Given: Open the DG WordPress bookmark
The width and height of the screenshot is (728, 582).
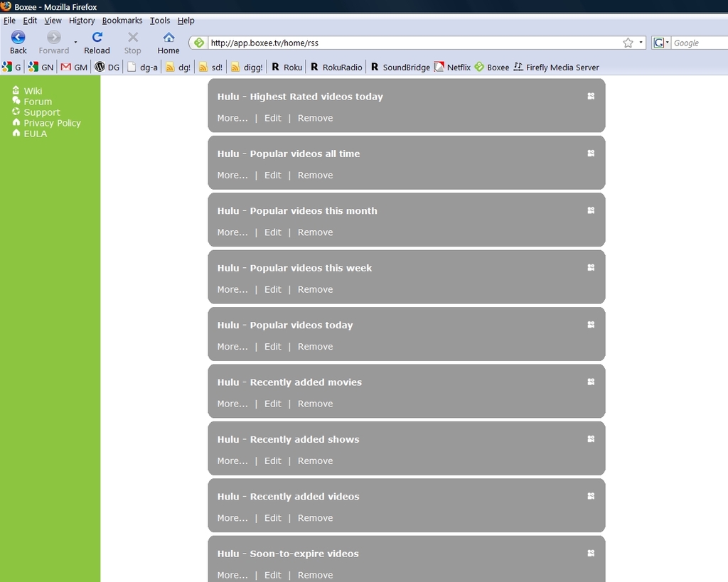Looking at the screenshot, I should [x=107, y=68].
